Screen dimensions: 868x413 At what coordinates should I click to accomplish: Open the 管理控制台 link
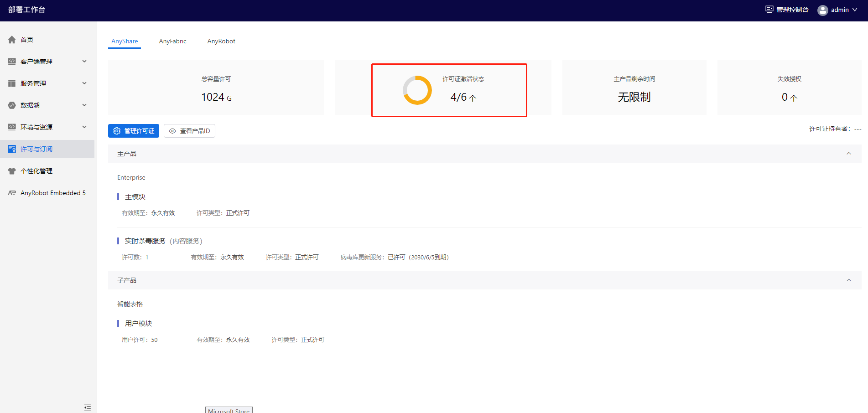click(787, 10)
